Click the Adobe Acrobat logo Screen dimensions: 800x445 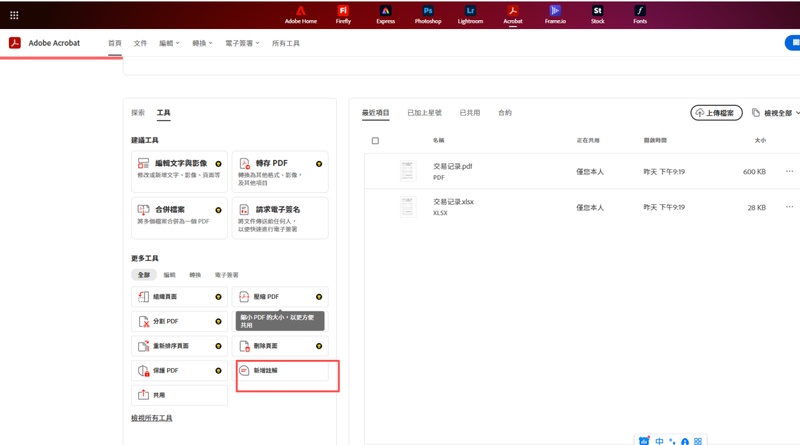(15, 43)
